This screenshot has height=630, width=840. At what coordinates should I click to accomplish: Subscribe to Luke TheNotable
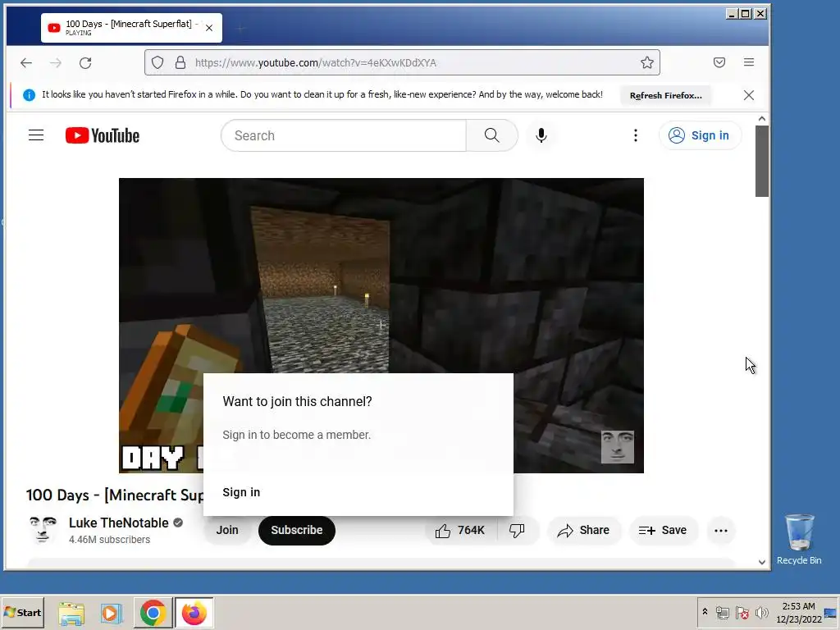click(x=297, y=531)
